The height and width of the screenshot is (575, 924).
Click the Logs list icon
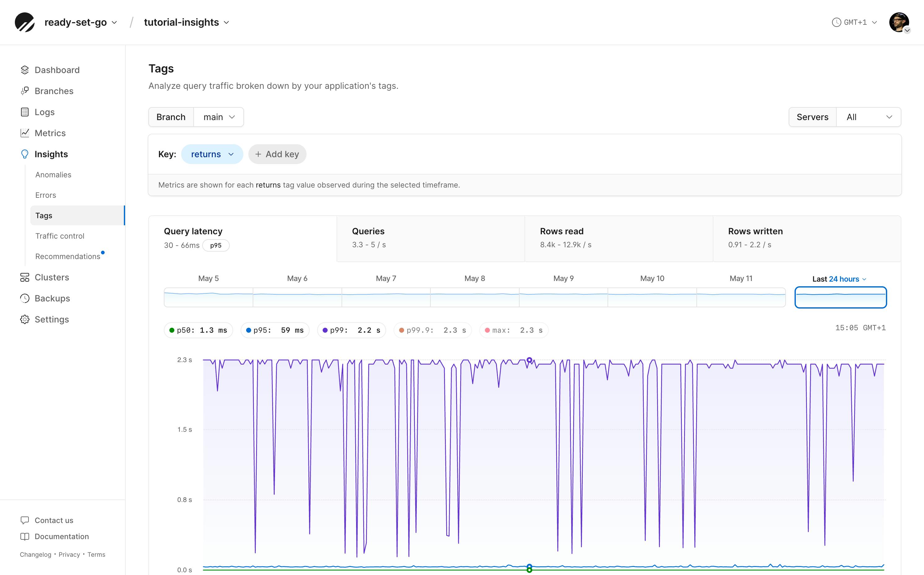click(x=25, y=112)
